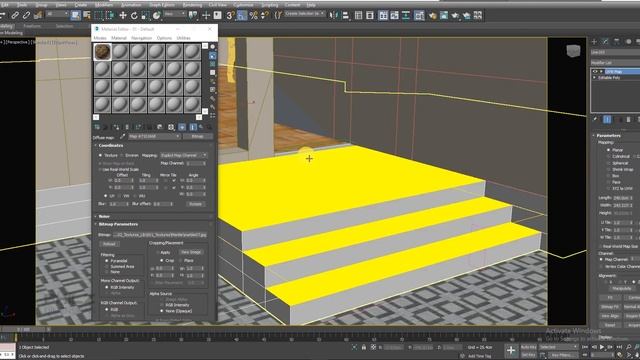This screenshot has height=360, width=640.
Task: Open Select by Name dialog icon
Action: tap(87, 16)
